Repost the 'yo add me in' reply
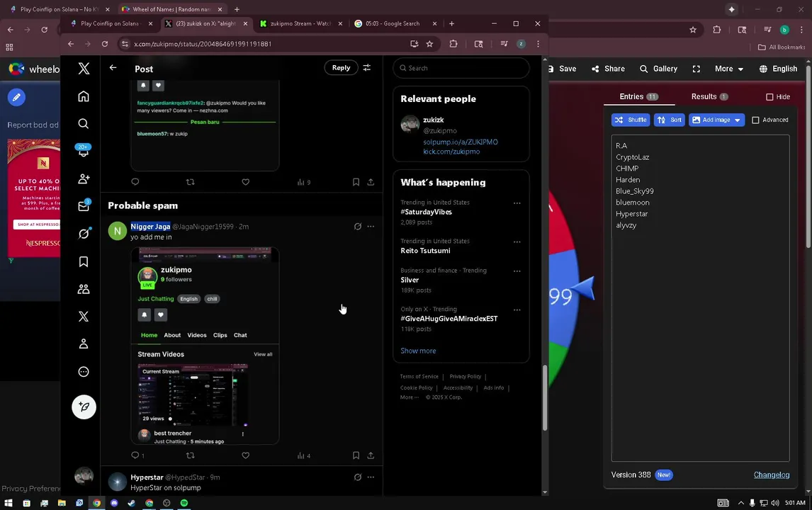This screenshot has height=510, width=812. pyautogui.click(x=190, y=455)
